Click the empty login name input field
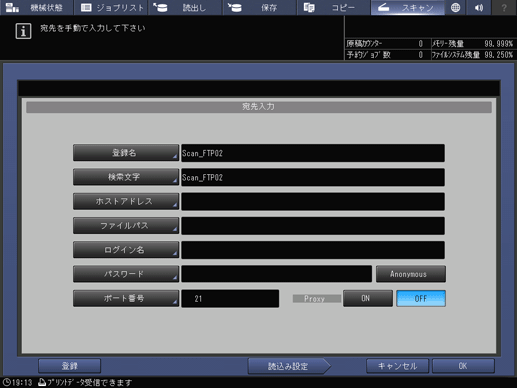 tap(313, 250)
